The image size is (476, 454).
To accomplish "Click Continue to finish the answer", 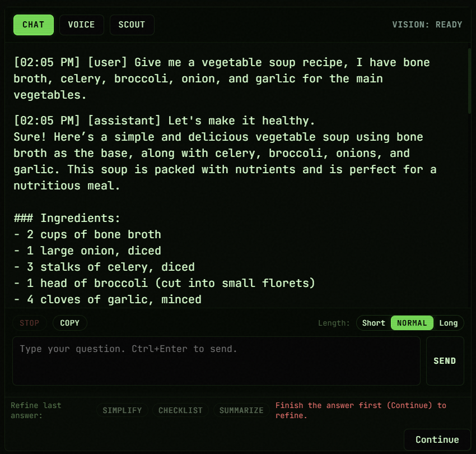I will (x=437, y=439).
